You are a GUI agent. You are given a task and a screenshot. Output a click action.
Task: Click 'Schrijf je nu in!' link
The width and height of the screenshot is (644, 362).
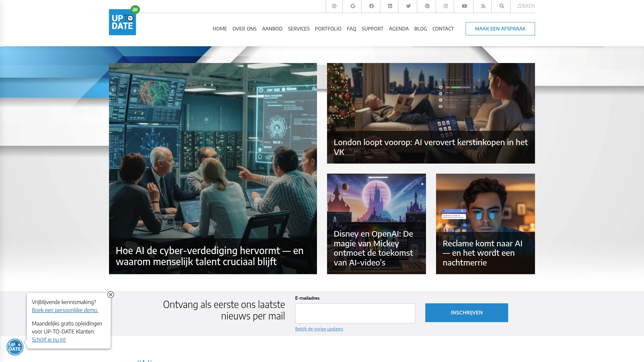(x=49, y=340)
